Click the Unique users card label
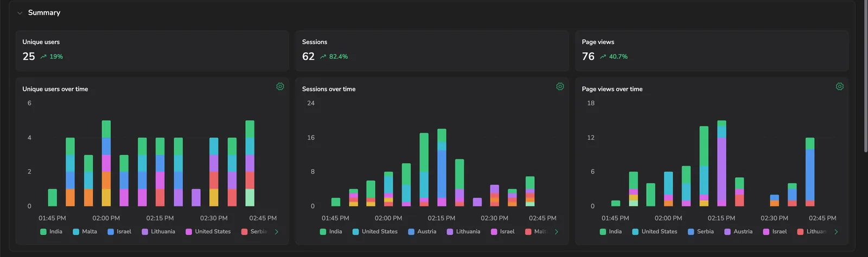The width and height of the screenshot is (868, 257). pyautogui.click(x=41, y=42)
